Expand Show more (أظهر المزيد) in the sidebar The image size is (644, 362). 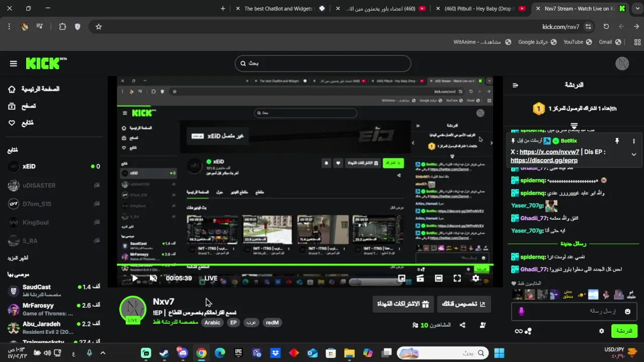18,258
